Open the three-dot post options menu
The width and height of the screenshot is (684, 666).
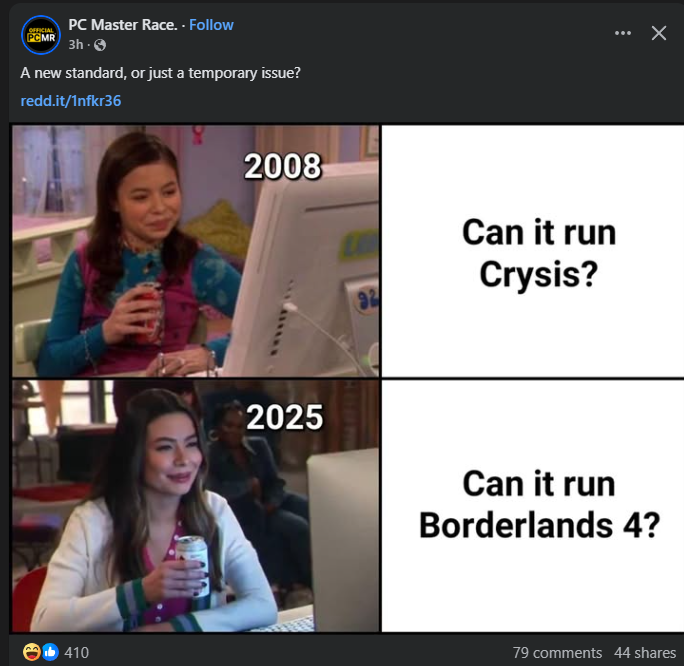pos(622,33)
